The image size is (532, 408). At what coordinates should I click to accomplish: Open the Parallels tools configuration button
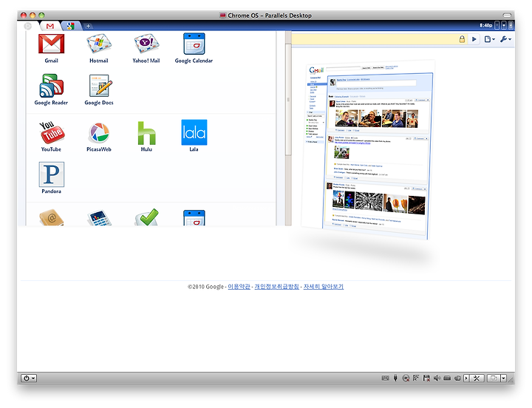pos(477,378)
